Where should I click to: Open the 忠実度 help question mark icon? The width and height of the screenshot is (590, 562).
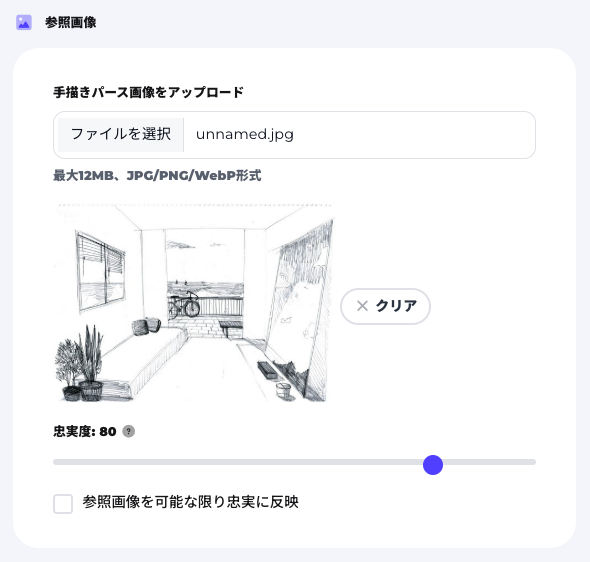click(129, 431)
